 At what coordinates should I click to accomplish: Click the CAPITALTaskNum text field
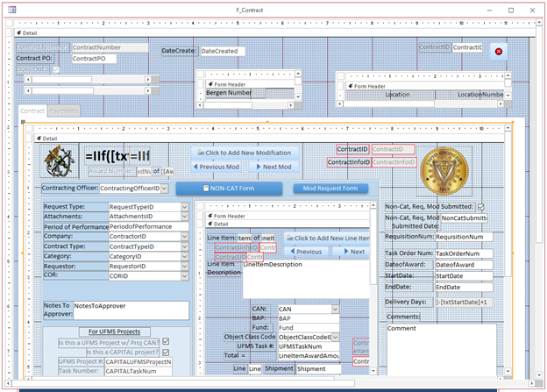139,372
